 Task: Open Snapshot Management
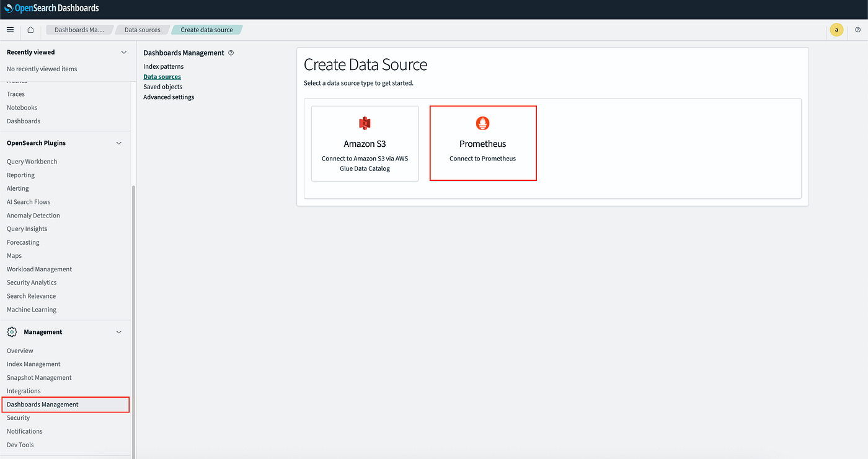click(x=39, y=378)
